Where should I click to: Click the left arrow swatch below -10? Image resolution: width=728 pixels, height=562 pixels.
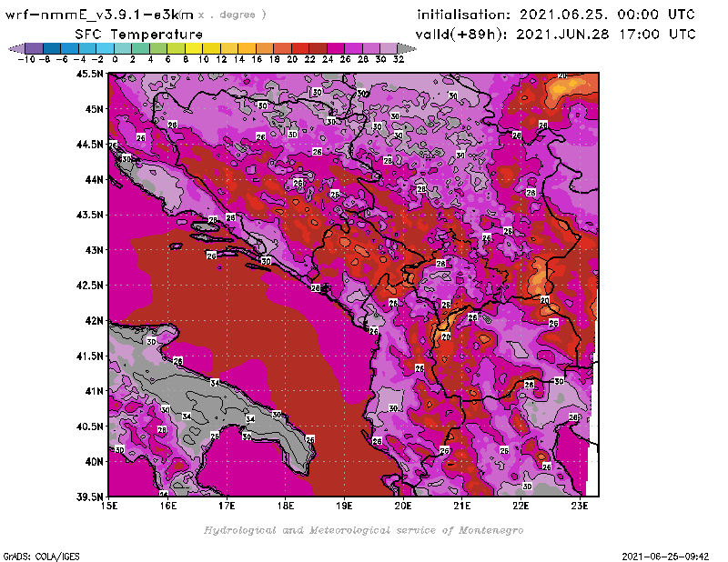click(x=16, y=49)
